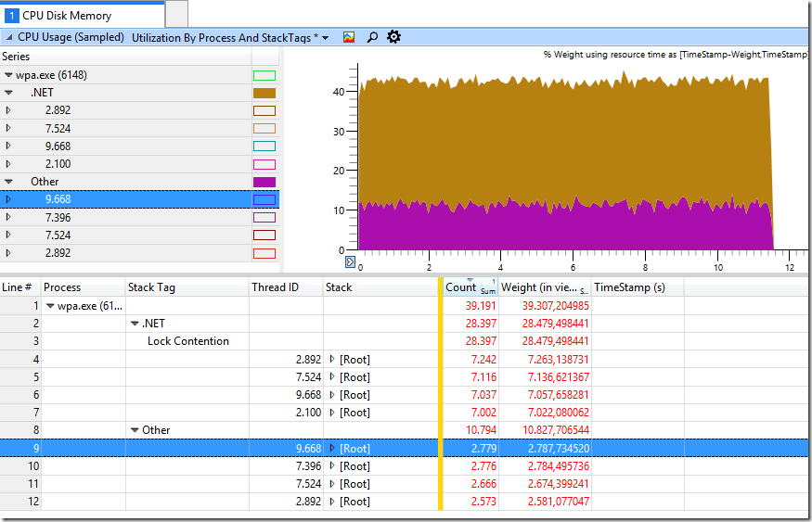Select weight value 2.581,077047
Image resolution: width=812 pixels, height=522 pixels.
point(559,502)
